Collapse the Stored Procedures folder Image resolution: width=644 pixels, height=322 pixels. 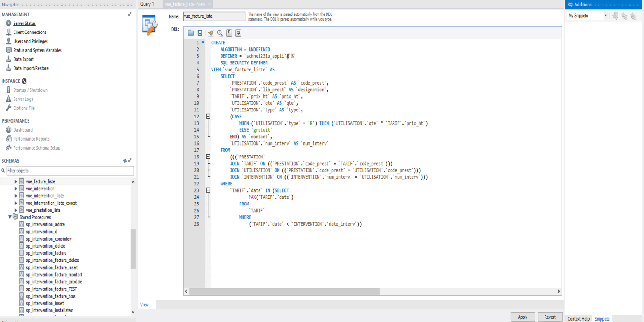[10, 217]
